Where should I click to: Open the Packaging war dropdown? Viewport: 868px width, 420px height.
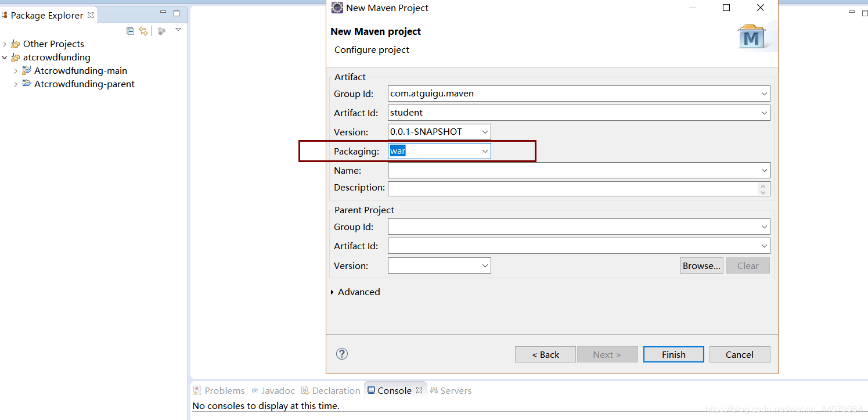coord(485,151)
